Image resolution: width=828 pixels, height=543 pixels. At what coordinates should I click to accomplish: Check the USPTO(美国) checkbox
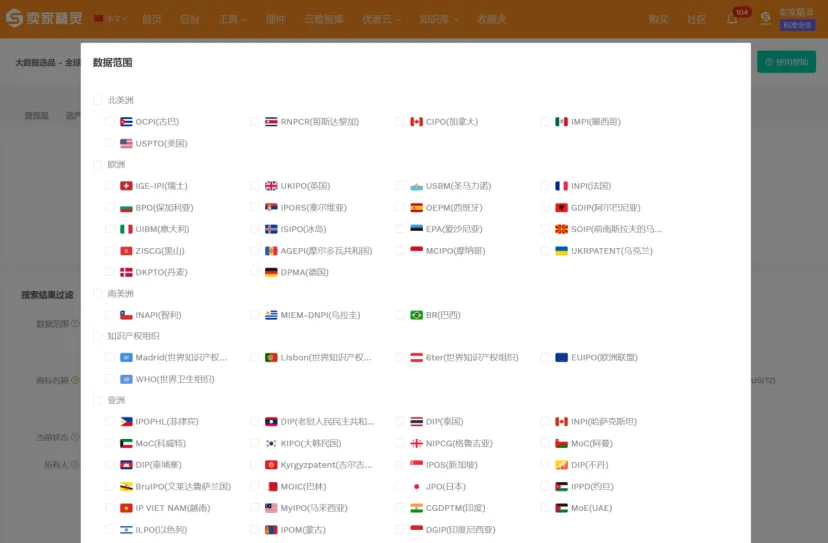coord(109,143)
